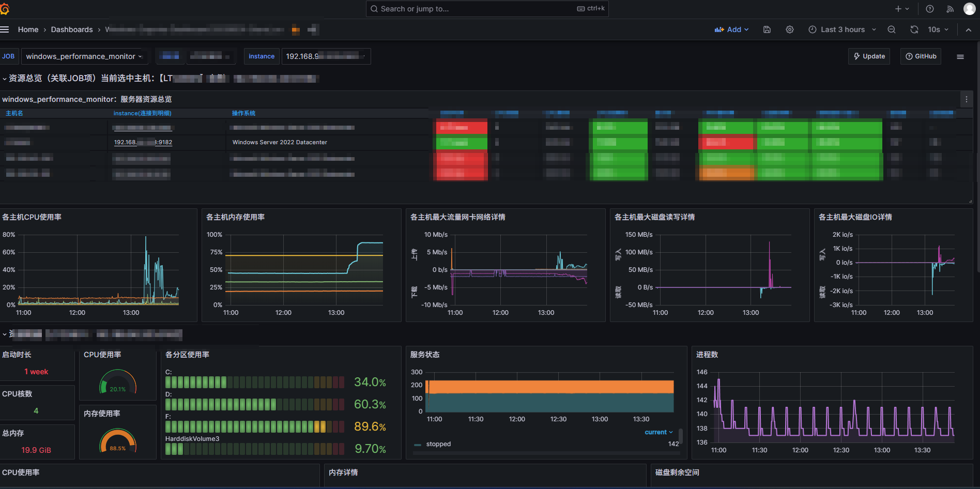Open the hamburger navigation menu
Image resolution: width=980 pixels, height=489 pixels.
pyautogui.click(x=5, y=29)
